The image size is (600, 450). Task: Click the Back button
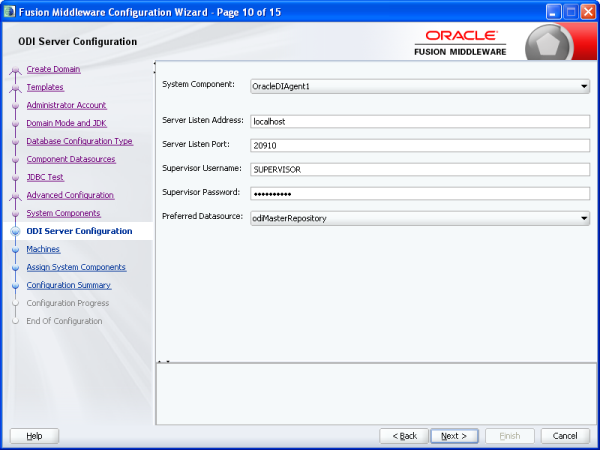(404, 436)
